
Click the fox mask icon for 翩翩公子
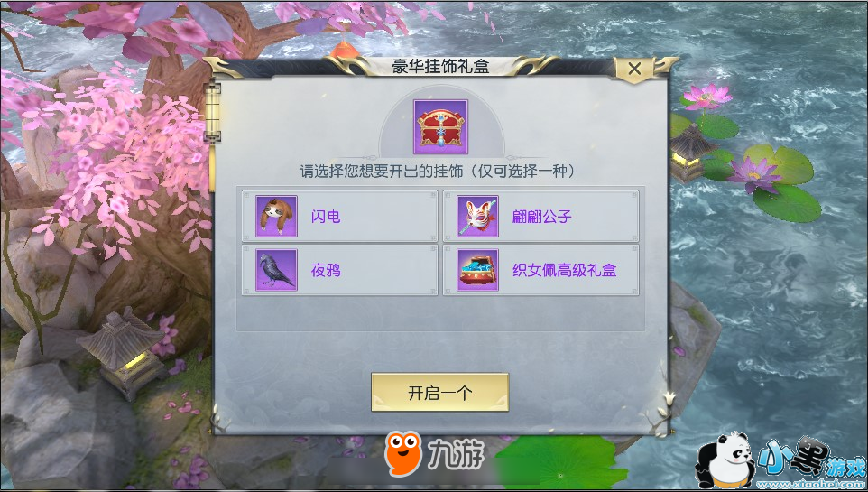[477, 216]
